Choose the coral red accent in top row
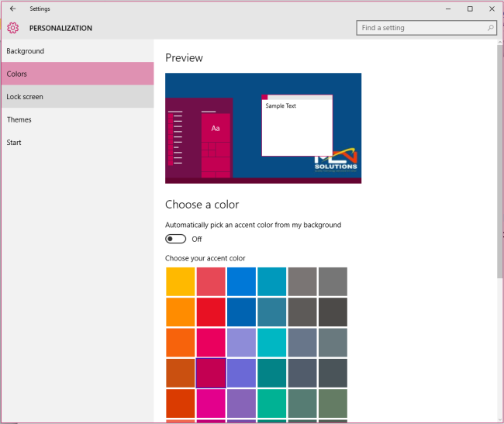 point(211,281)
